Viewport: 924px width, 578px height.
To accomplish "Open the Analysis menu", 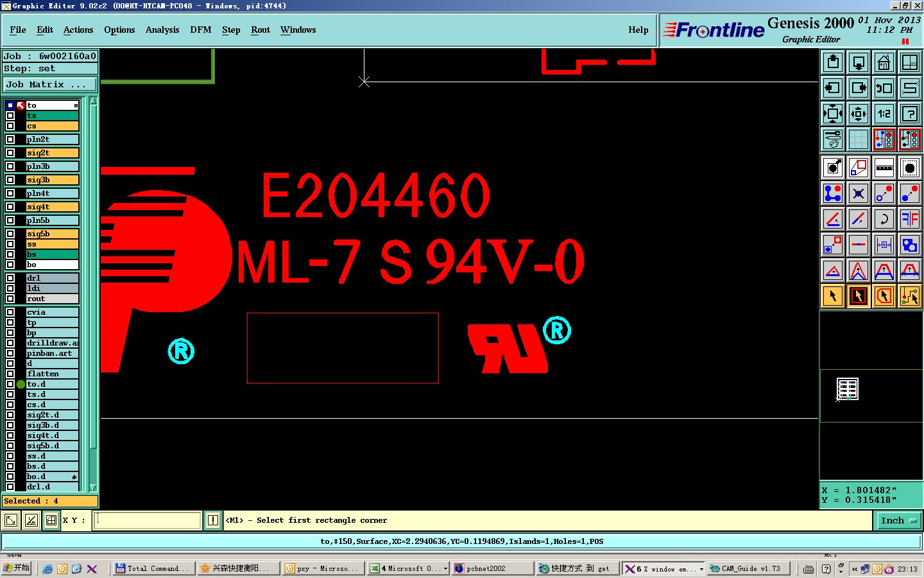I will (162, 30).
